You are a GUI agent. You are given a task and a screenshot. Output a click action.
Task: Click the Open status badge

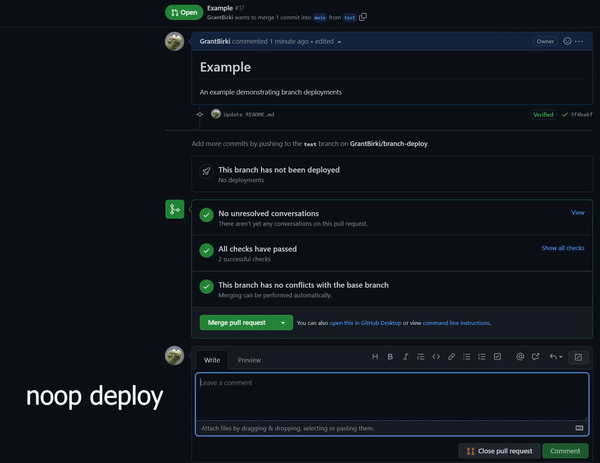(x=184, y=13)
